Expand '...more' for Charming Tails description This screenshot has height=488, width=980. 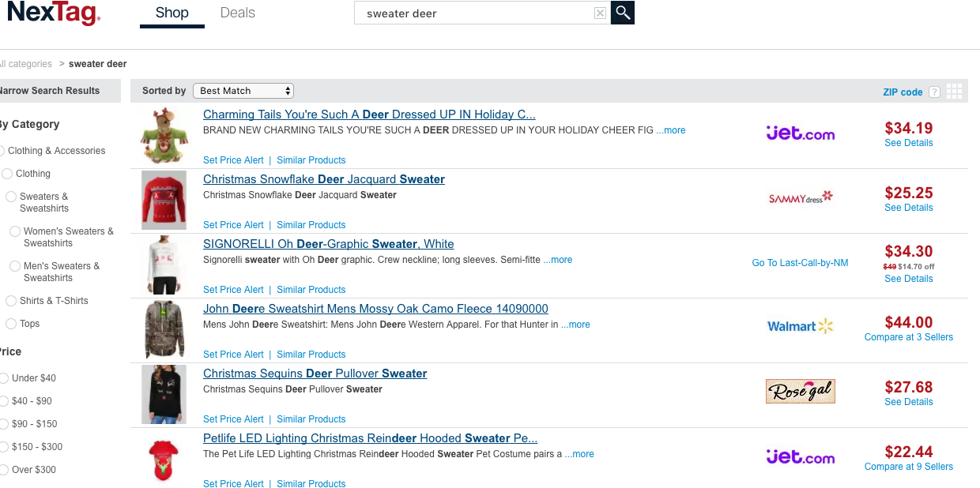pos(671,130)
